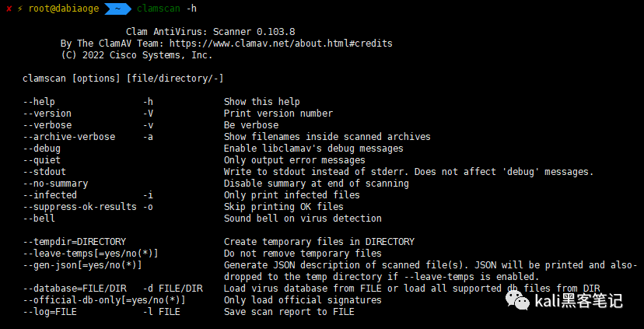Click the blue home directory prompt segment
Image resolution: width=644 pixels, height=329 pixels.
(117, 9)
